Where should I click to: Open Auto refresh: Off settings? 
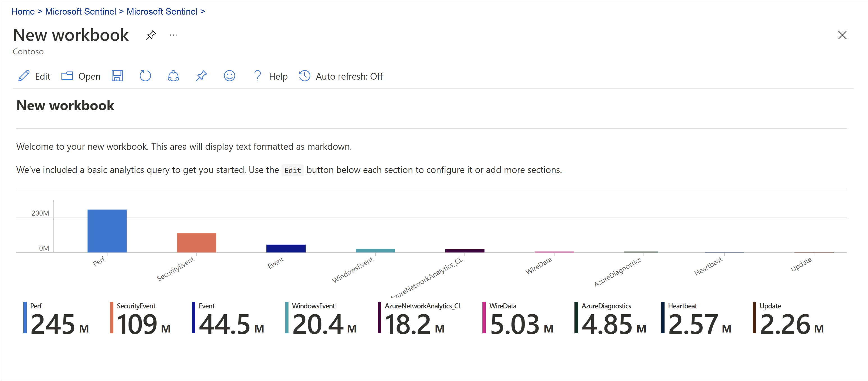[x=341, y=76]
